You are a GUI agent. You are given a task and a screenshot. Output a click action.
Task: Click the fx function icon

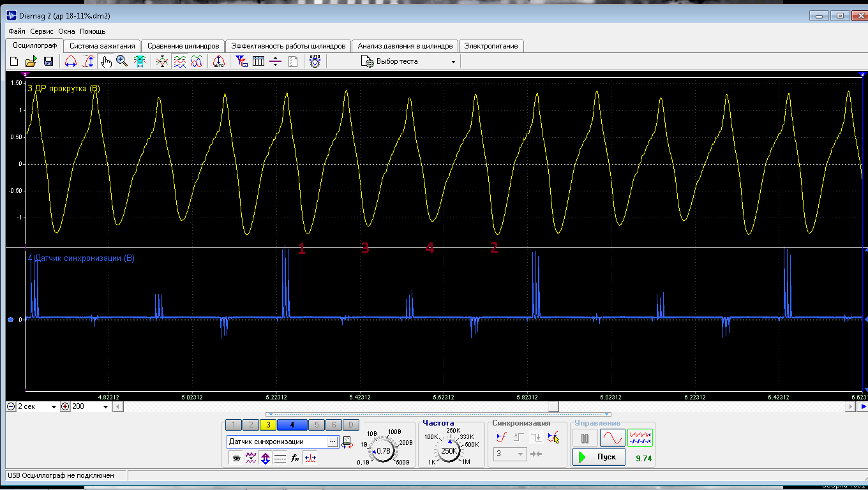pos(295,457)
